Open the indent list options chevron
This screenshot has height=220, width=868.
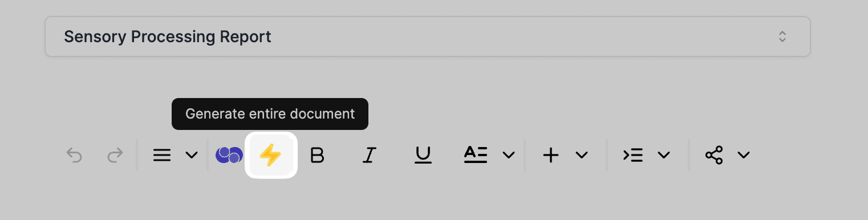click(664, 155)
